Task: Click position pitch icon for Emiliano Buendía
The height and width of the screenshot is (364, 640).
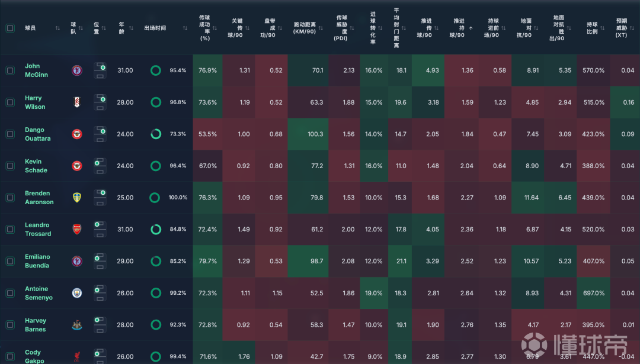Action: click(100, 261)
